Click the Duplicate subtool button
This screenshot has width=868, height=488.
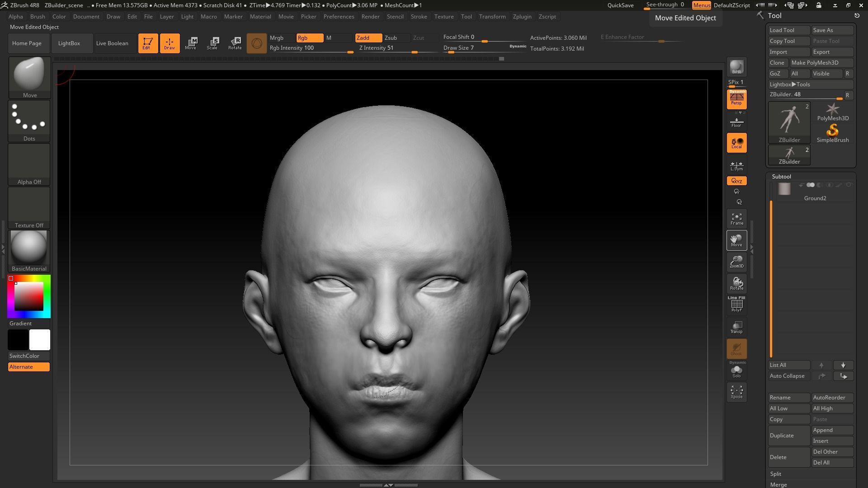coord(789,436)
